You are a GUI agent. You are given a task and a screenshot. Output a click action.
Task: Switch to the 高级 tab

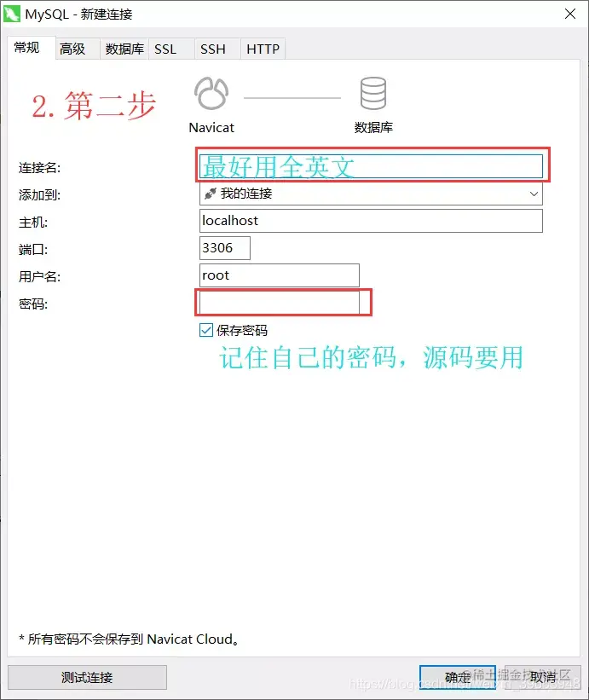point(72,49)
